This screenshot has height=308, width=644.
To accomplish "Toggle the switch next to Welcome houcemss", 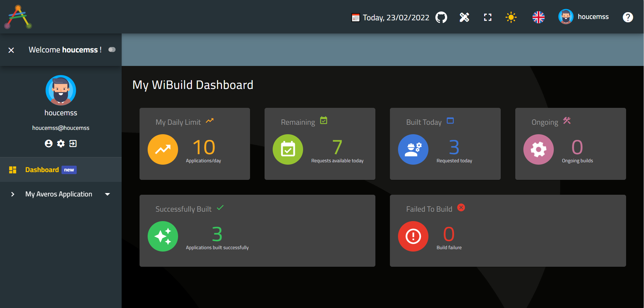I will click(x=112, y=50).
